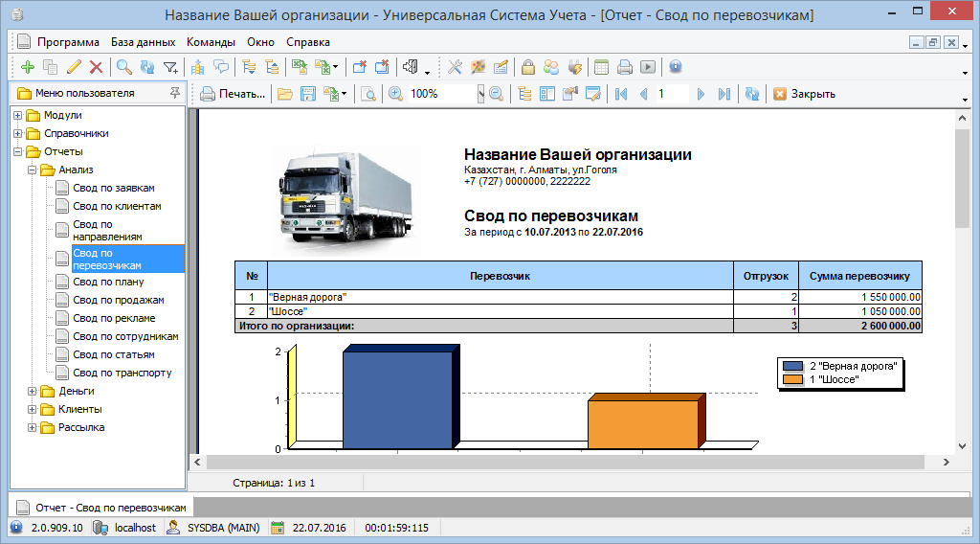Collapse the Анализ folder

(x=33, y=170)
